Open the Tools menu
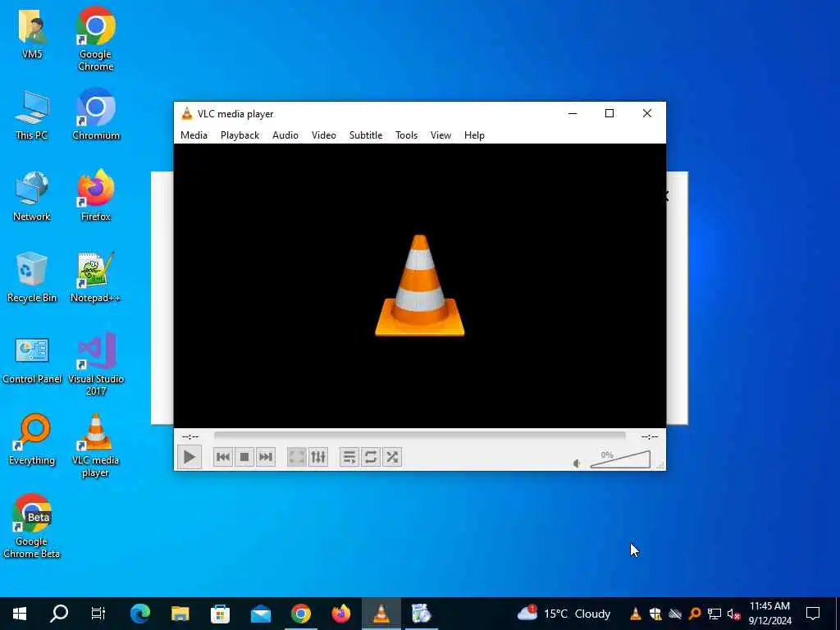Image resolution: width=840 pixels, height=630 pixels. [x=406, y=135]
